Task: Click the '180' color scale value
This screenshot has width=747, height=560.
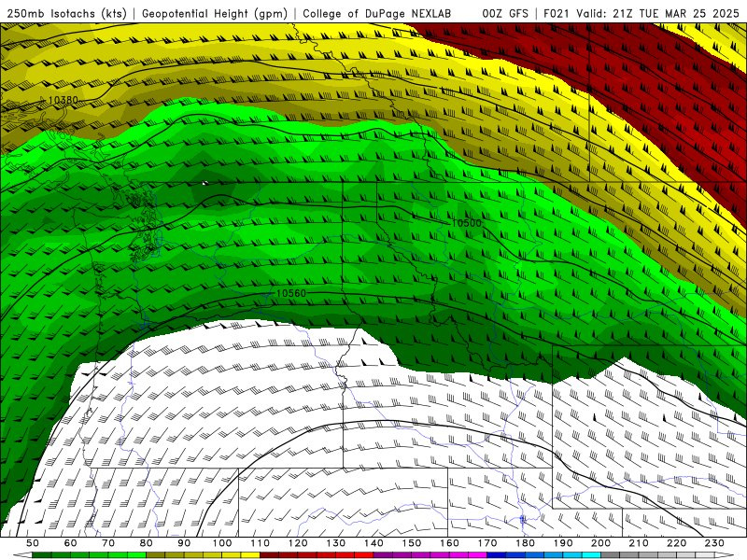Action: 525,543
